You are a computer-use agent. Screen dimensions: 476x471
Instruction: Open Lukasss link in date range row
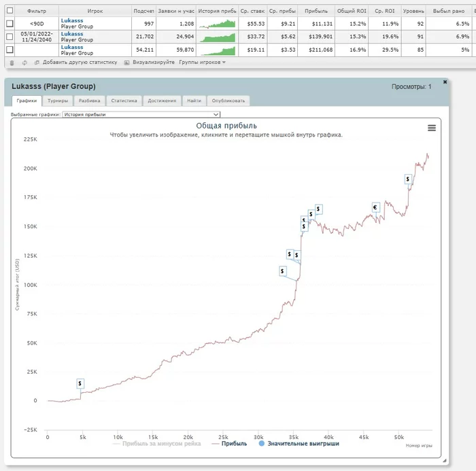coord(72,34)
